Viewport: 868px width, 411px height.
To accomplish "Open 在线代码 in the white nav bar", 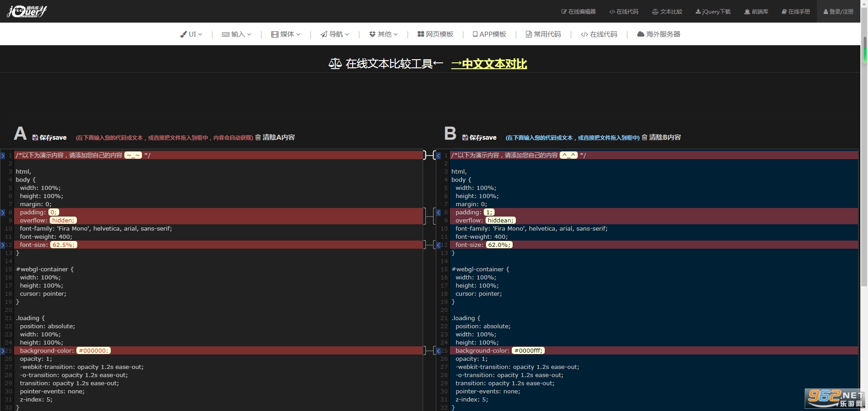I will (x=599, y=34).
